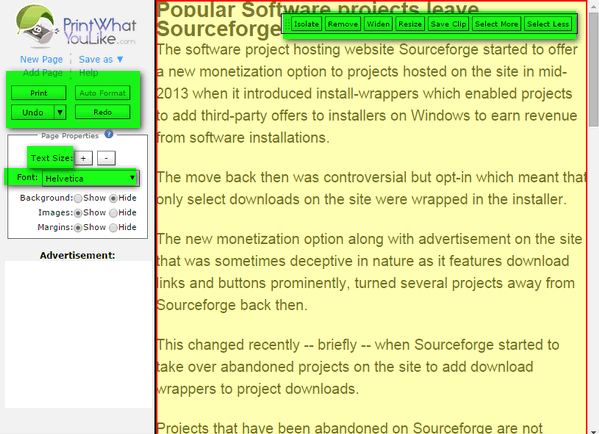Click the Auto Format button
This screenshot has height=434, width=599.
coord(102,93)
